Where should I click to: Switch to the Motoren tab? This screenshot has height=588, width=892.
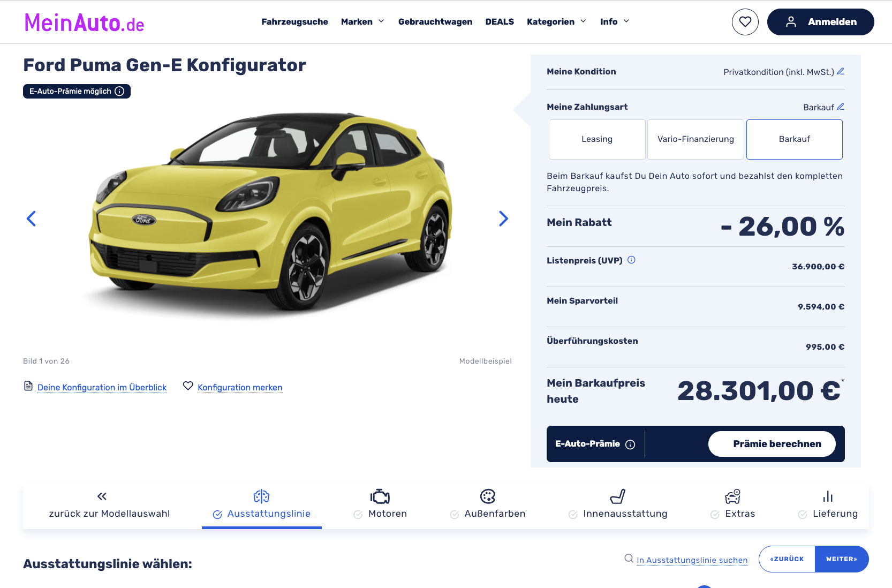point(380,506)
